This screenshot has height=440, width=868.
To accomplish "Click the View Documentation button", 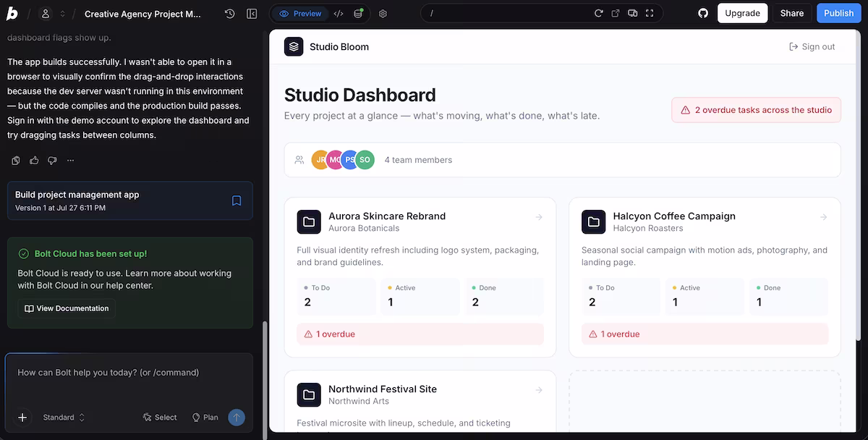I will 67,308.
